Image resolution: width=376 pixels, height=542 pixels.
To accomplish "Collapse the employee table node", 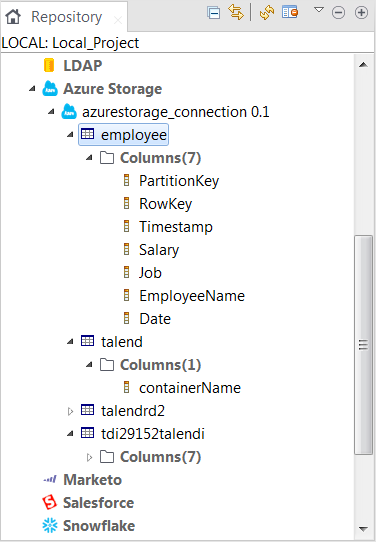I will click(70, 134).
